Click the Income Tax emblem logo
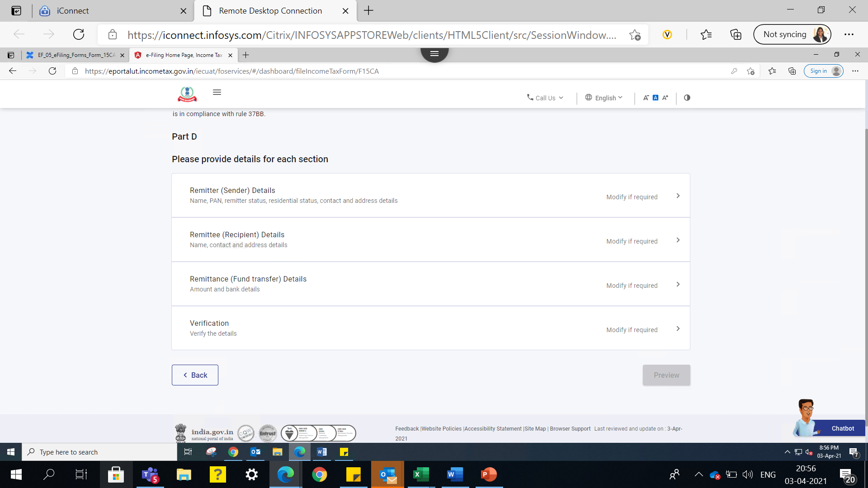 pos(187,94)
